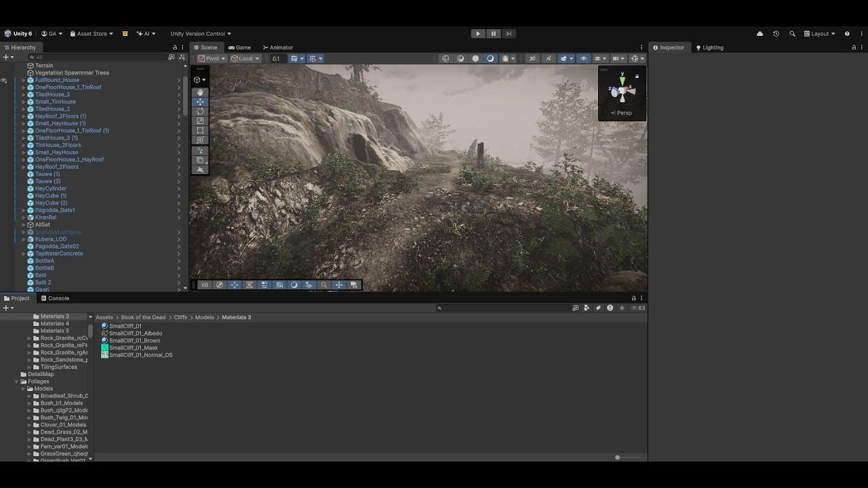The width and height of the screenshot is (868, 488).
Task: Select the Scene tab
Action: 205,47
